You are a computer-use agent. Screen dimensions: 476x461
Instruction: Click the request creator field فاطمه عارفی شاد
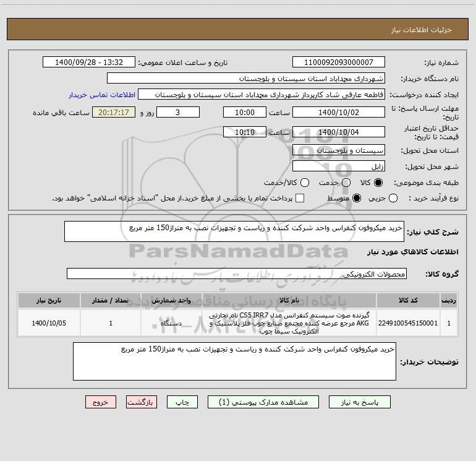(261, 95)
